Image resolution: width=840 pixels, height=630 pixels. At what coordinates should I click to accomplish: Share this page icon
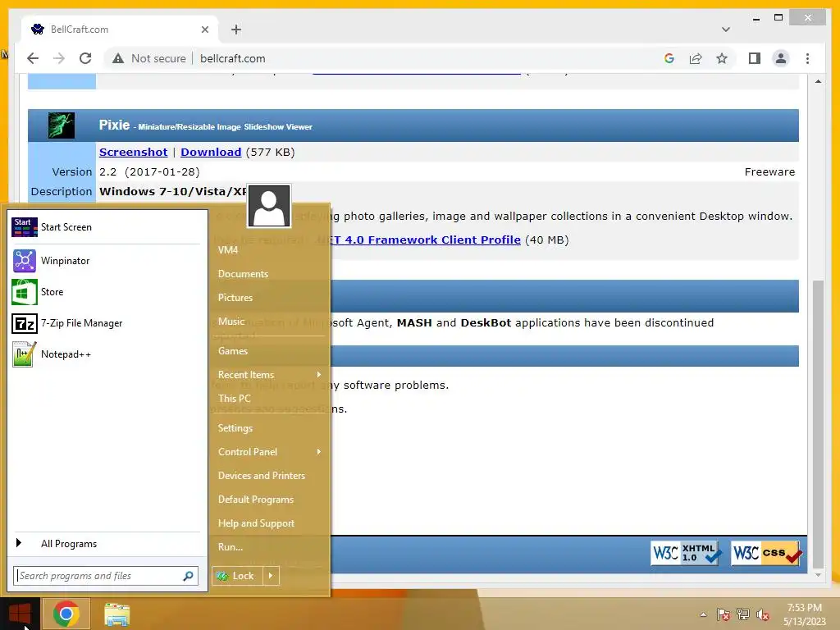click(x=696, y=58)
